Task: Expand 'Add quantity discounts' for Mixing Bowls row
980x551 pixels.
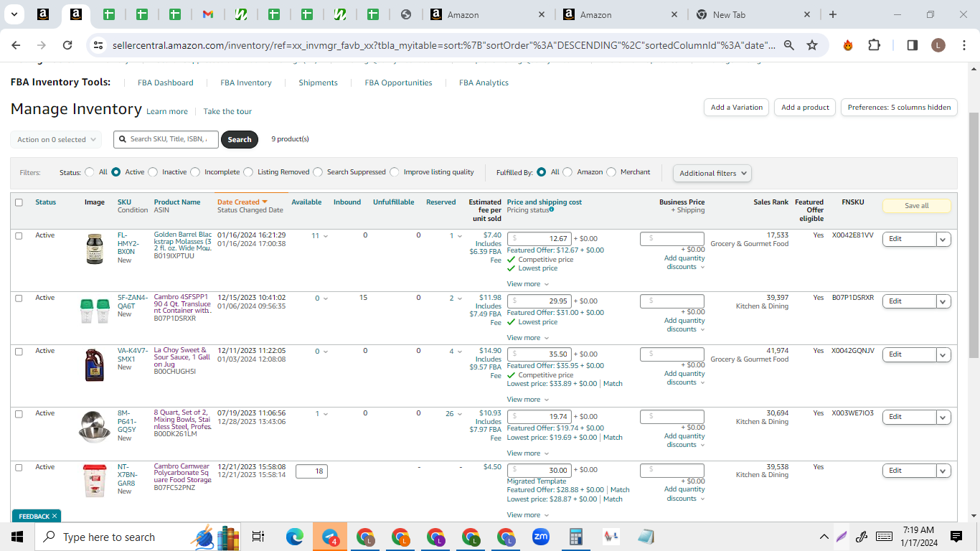Action: coord(684,441)
